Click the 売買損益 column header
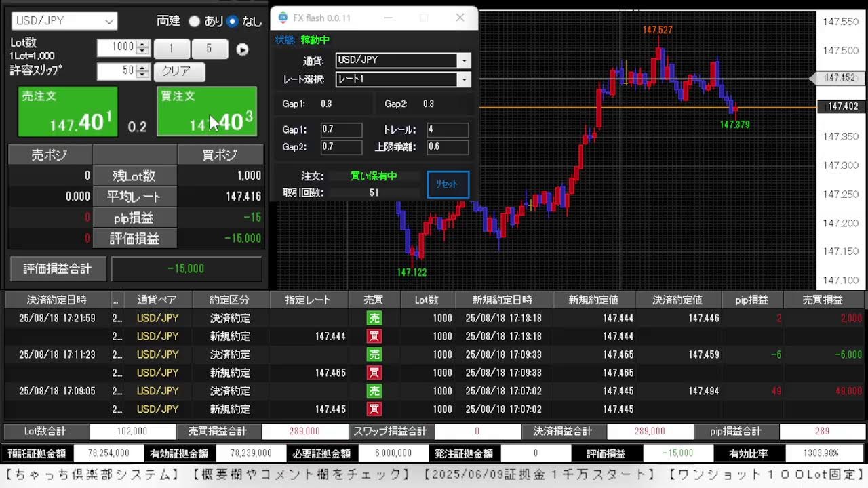 [x=823, y=300]
